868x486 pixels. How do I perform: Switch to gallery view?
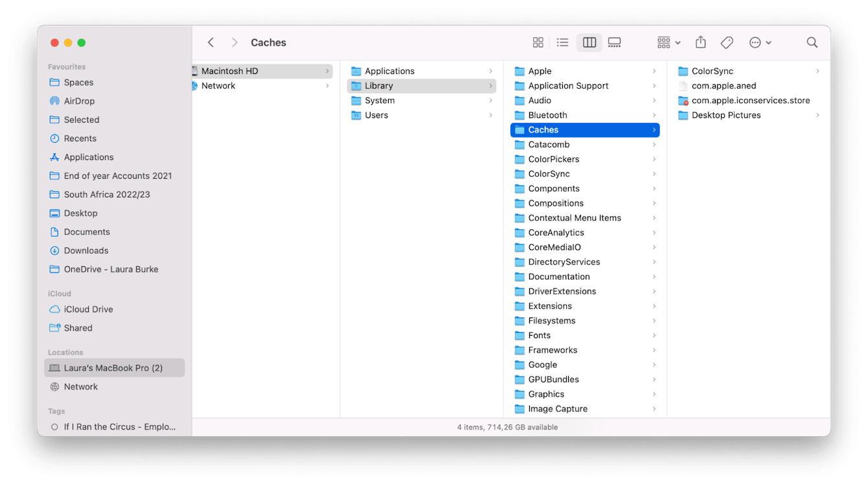[614, 42]
